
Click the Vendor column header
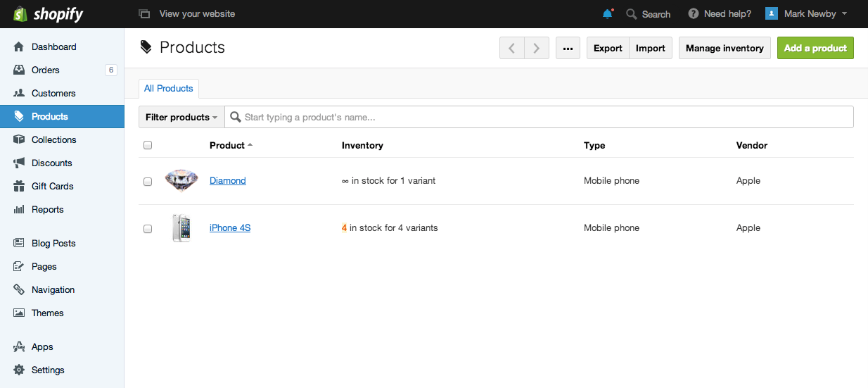click(752, 145)
